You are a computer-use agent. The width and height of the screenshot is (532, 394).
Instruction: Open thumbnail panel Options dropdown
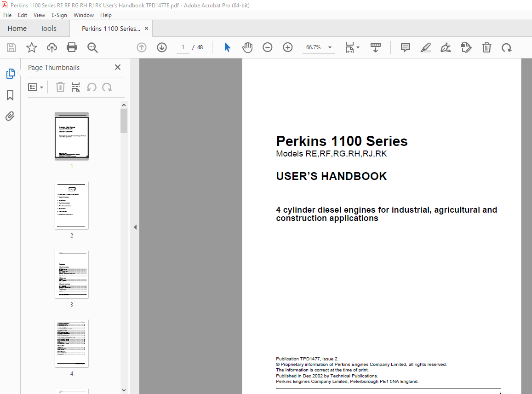point(35,87)
